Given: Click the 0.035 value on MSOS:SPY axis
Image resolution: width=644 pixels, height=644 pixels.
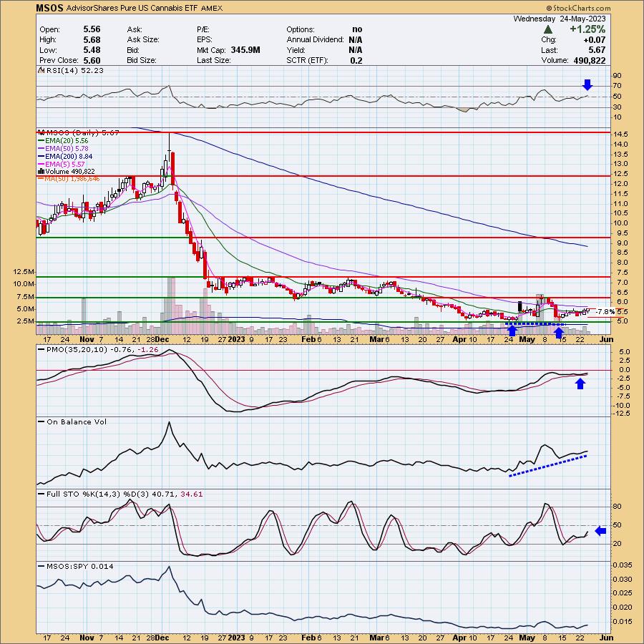Looking at the screenshot, I should click(623, 565).
